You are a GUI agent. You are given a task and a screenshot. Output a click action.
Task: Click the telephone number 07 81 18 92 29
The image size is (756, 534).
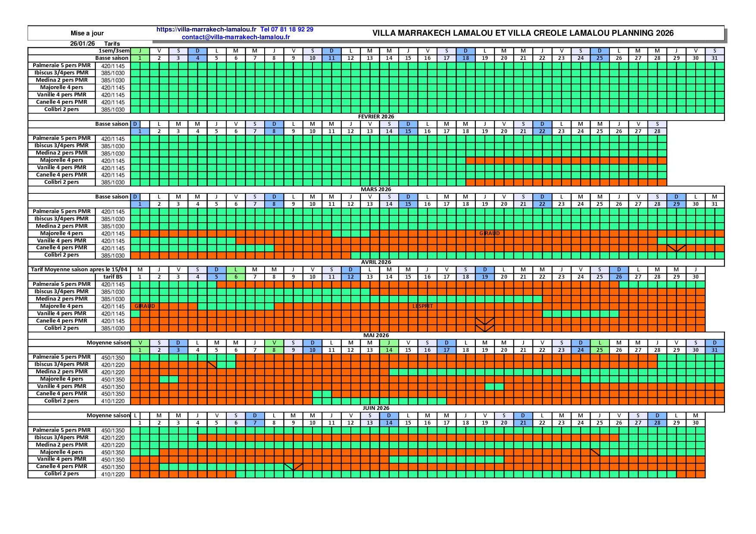click(287, 29)
